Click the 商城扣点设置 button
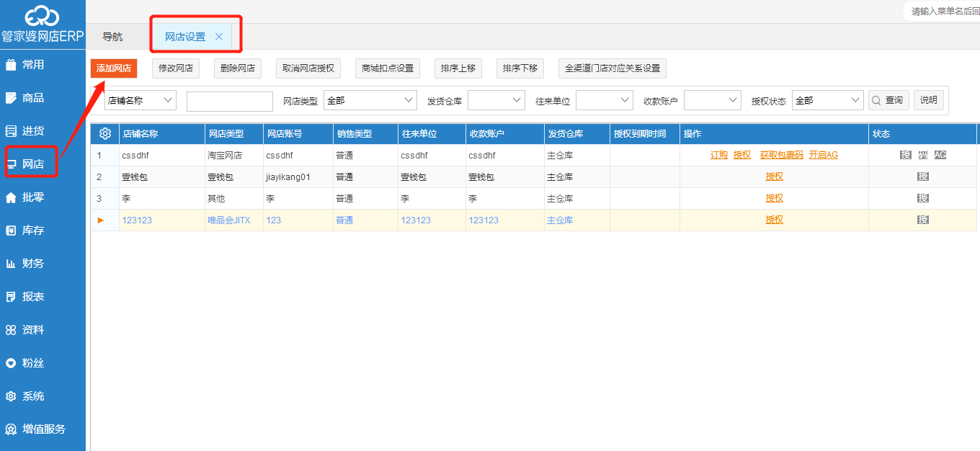This screenshot has height=451, width=980. (388, 68)
